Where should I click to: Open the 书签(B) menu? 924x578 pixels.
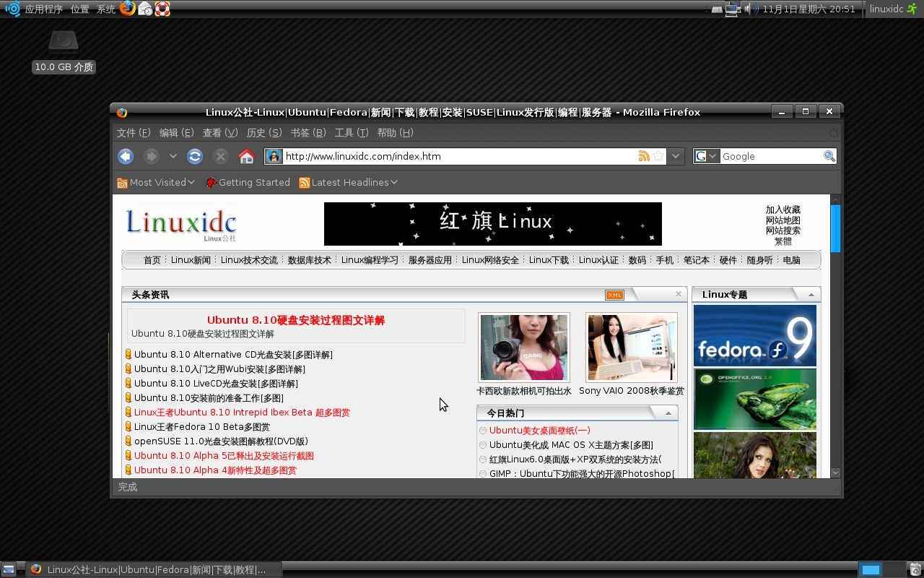(x=308, y=133)
